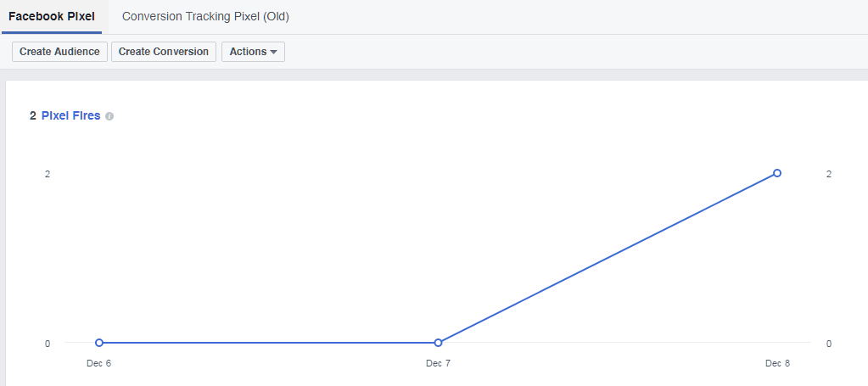
Task: Click the total count '2' before Pixel Fires
Action: [33, 115]
